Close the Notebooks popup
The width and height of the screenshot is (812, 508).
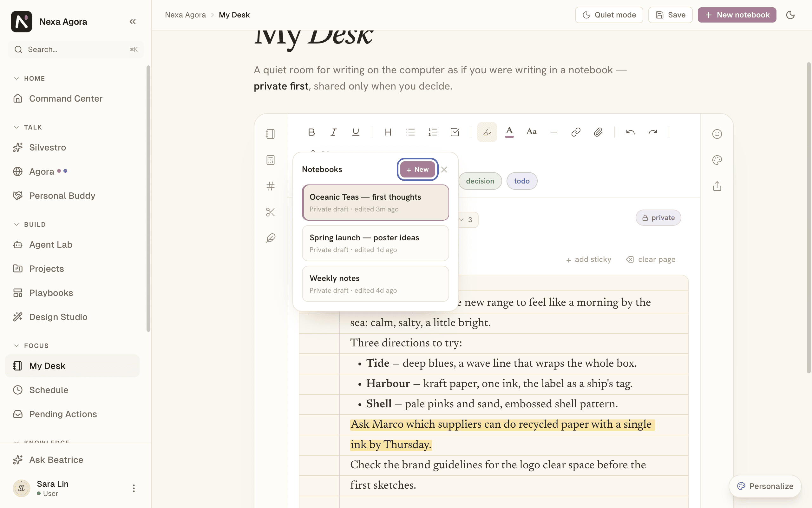(444, 170)
